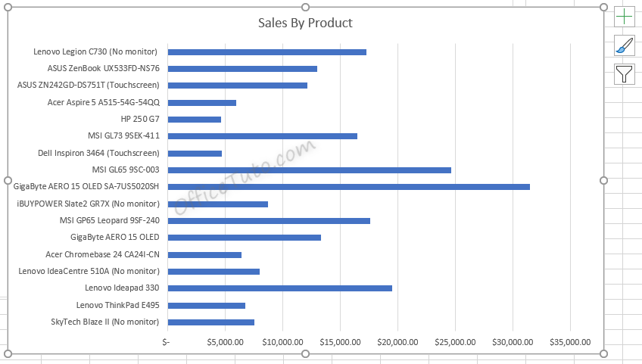Select the MSI GL65 9SC-003 bar
The height and width of the screenshot is (364, 642).
pyautogui.click(x=310, y=170)
